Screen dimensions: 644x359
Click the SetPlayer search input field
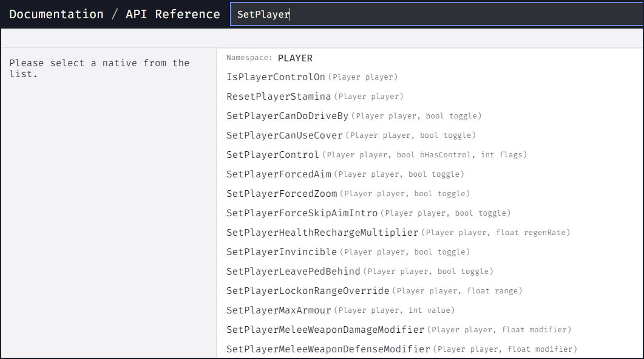tap(436, 15)
